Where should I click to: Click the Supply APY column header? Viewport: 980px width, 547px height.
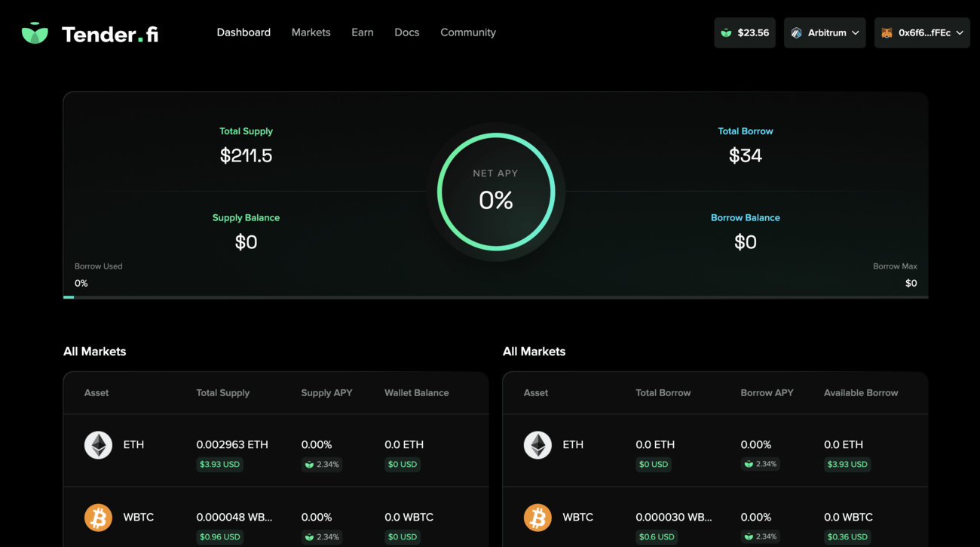(326, 393)
